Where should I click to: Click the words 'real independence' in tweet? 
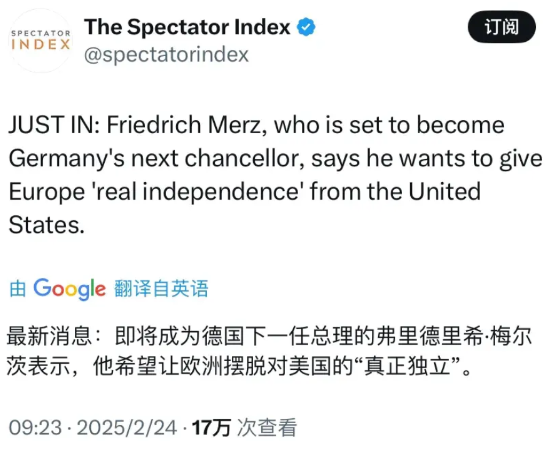tap(198, 191)
